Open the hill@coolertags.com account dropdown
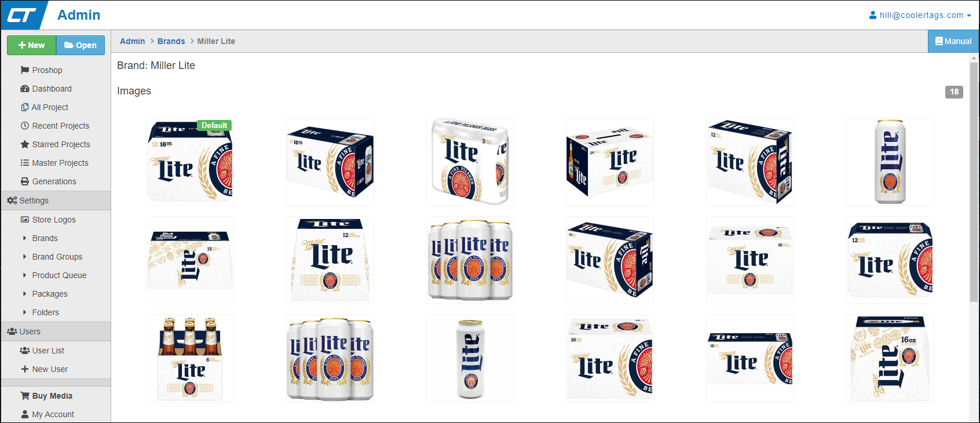The height and width of the screenshot is (423, 980). pos(920,15)
